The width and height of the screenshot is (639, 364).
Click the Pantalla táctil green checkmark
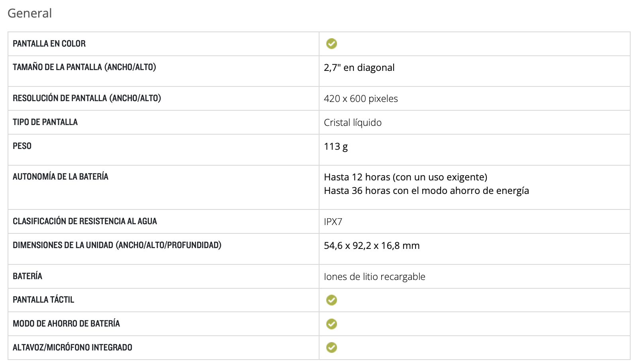[331, 300]
